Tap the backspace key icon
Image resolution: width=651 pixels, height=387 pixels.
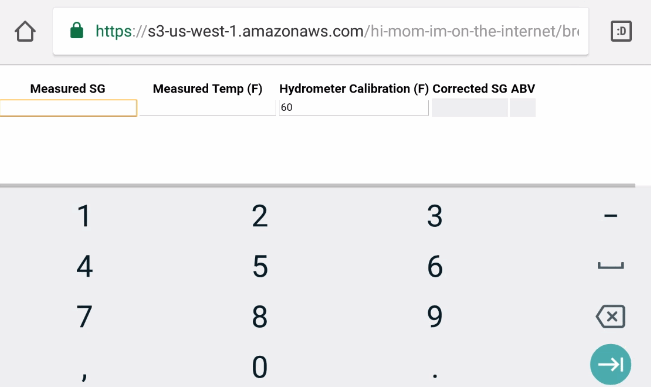coord(610,316)
